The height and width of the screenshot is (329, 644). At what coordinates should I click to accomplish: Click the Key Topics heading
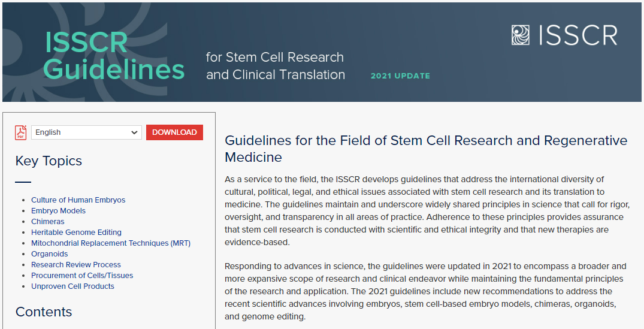click(49, 161)
